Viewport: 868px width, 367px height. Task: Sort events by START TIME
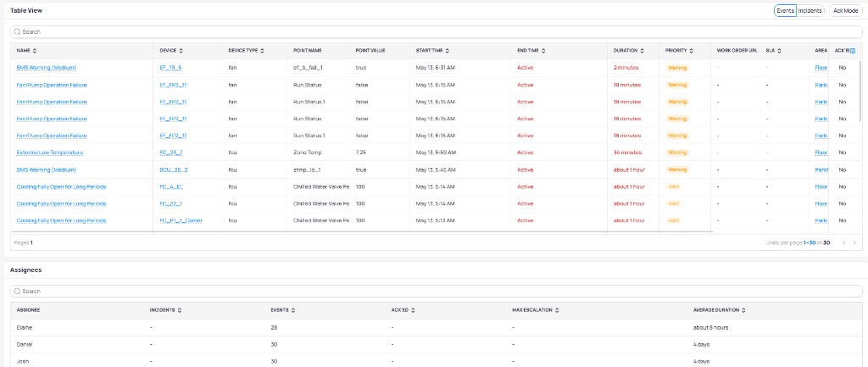[447, 50]
